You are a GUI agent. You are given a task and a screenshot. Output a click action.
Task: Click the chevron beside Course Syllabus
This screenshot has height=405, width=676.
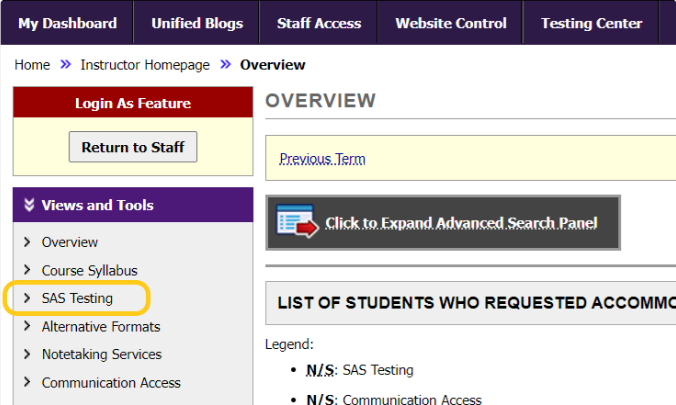pyautogui.click(x=27, y=270)
